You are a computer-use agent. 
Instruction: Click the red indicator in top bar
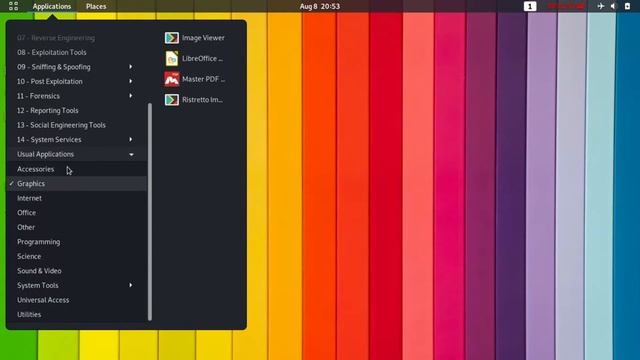pyautogui.click(x=566, y=6)
